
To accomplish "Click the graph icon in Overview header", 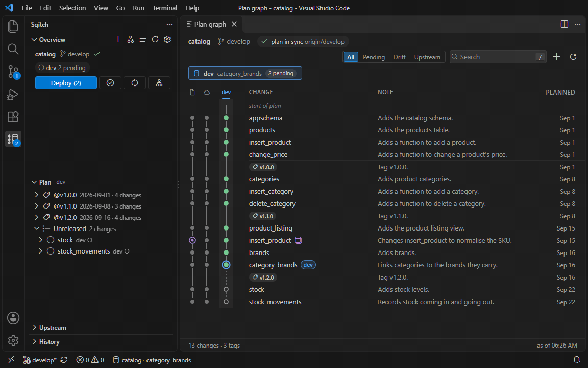I will [x=131, y=39].
